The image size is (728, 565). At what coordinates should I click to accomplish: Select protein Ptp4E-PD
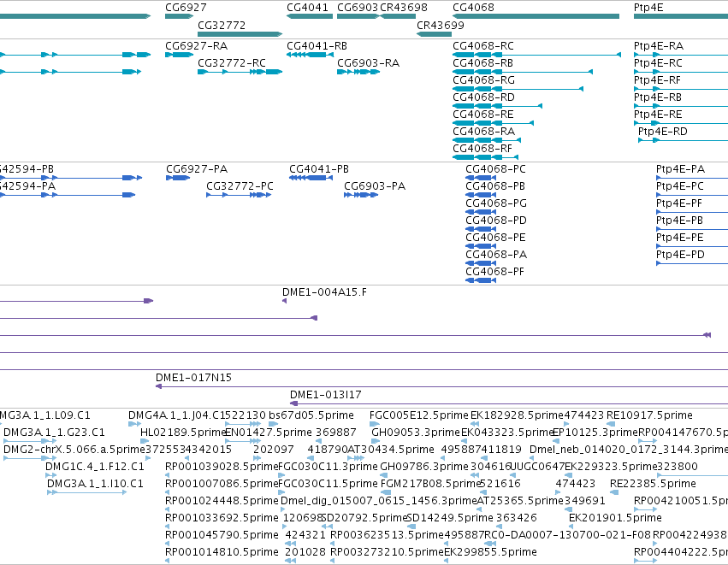click(692, 263)
